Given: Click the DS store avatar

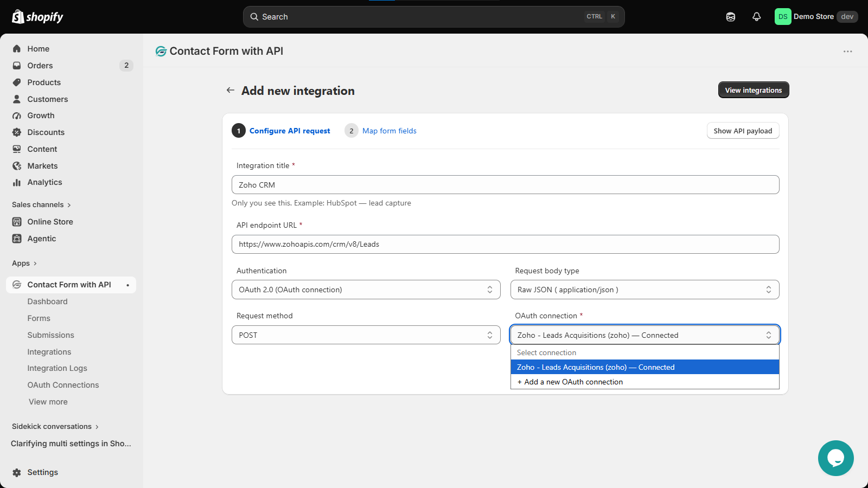Looking at the screenshot, I should [x=783, y=17].
